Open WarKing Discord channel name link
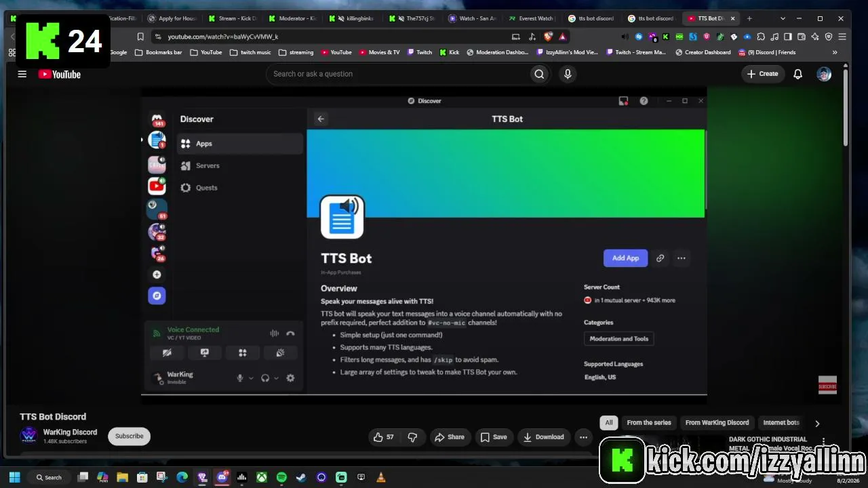The height and width of the screenshot is (488, 868). pos(70,432)
